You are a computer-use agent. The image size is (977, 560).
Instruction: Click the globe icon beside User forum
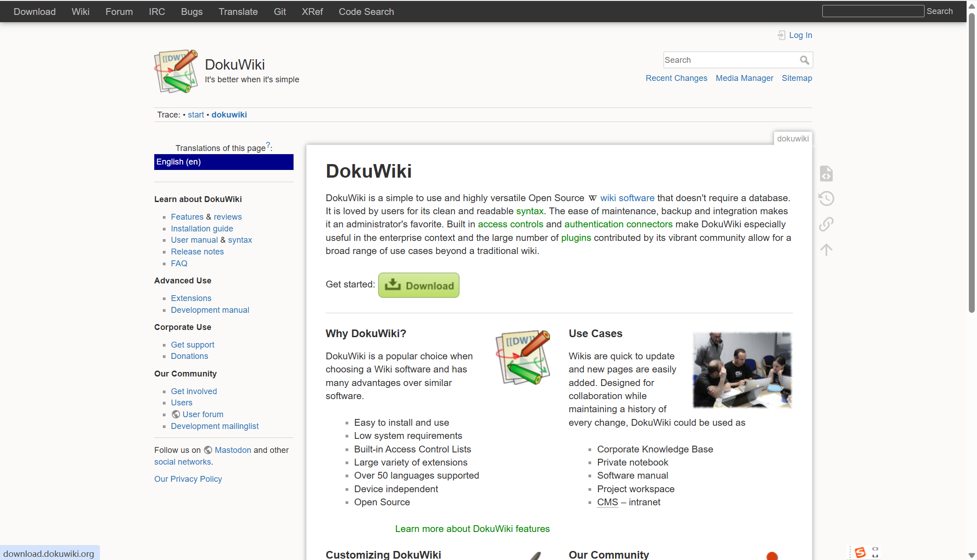[176, 414]
